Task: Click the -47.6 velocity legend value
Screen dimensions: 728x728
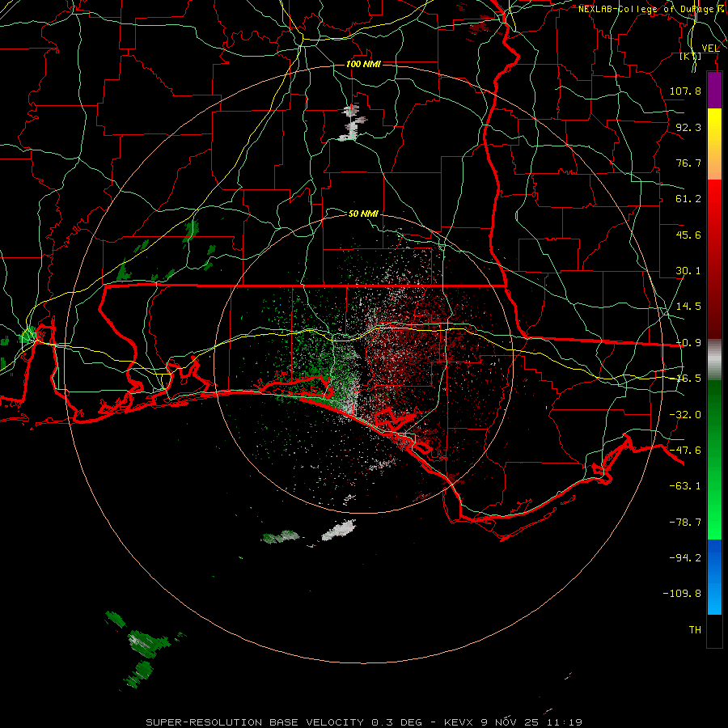Action: [685, 451]
